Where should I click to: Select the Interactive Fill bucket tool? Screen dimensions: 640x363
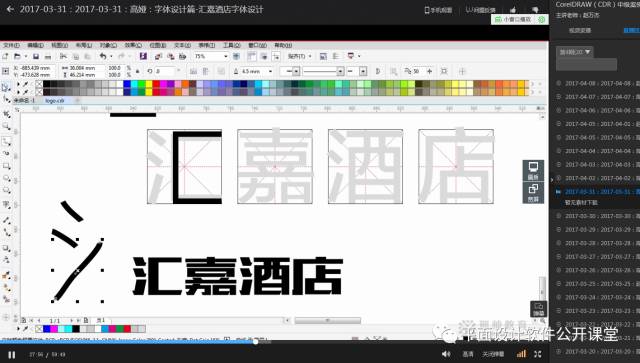tap(6, 276)
